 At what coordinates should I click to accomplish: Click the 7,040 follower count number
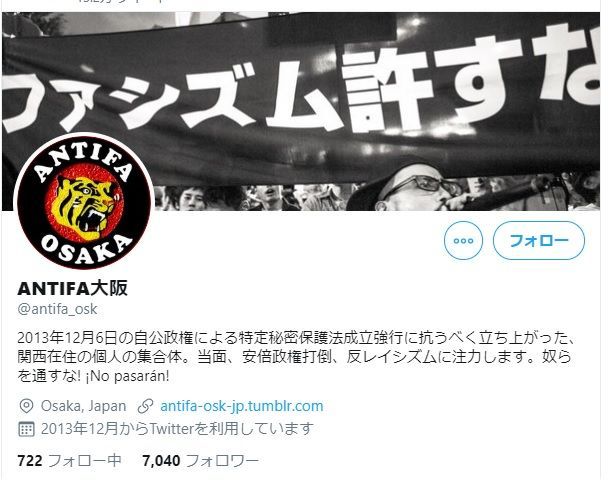[x=161, y=461]
